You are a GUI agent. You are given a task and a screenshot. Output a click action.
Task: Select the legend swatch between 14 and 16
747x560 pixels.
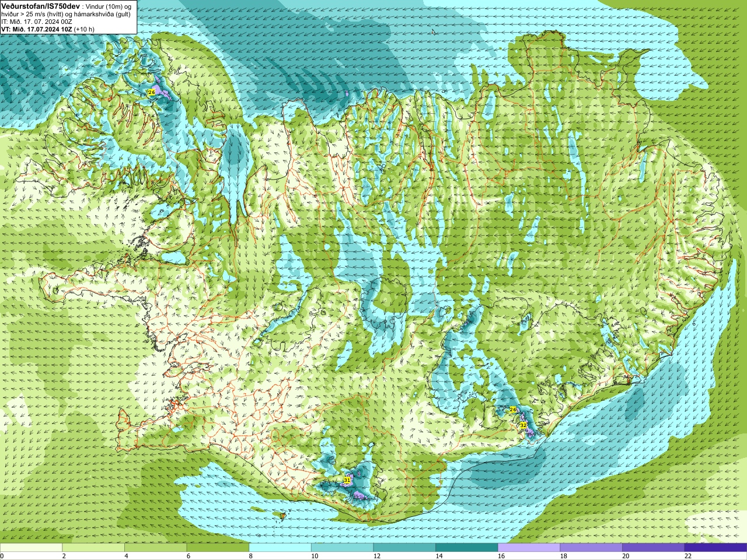tap(467, 548)
